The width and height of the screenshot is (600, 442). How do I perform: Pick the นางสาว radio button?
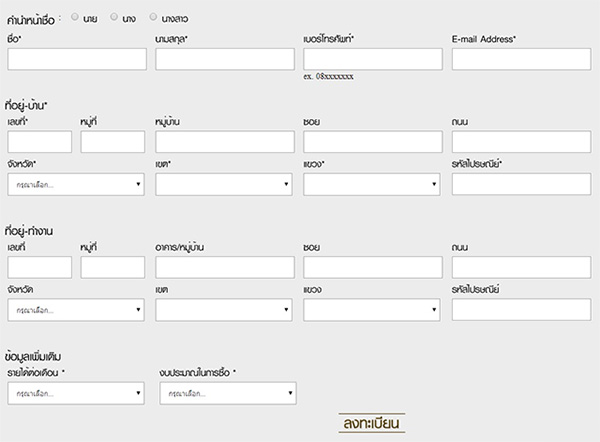pyautogui.click(x=153, y=17)
